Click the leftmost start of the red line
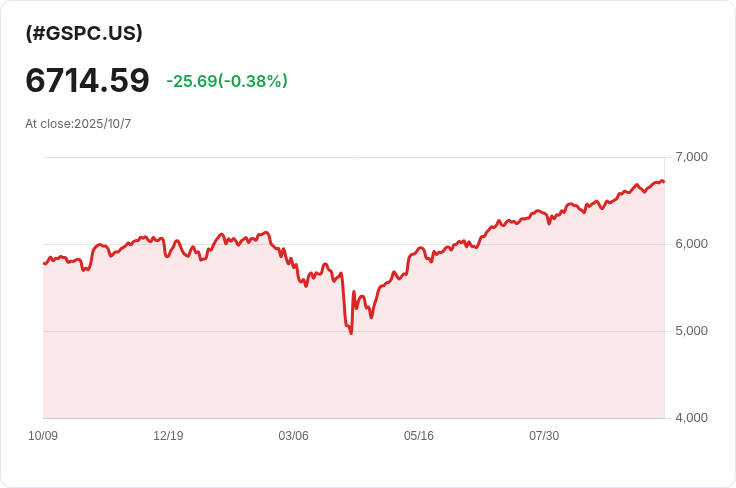 coord(44,263)
